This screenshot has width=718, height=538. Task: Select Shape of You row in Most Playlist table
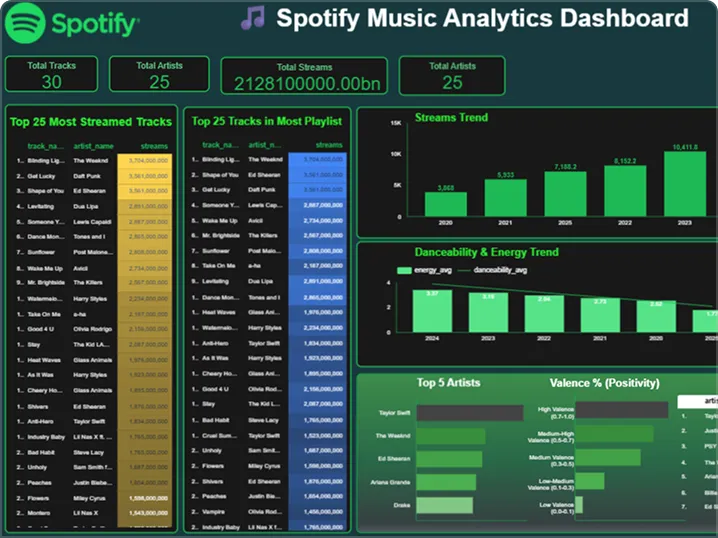(x=269, y=175)
